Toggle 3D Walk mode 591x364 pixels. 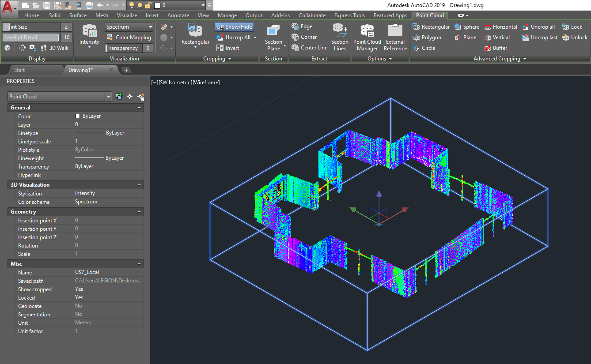(54, 48)
